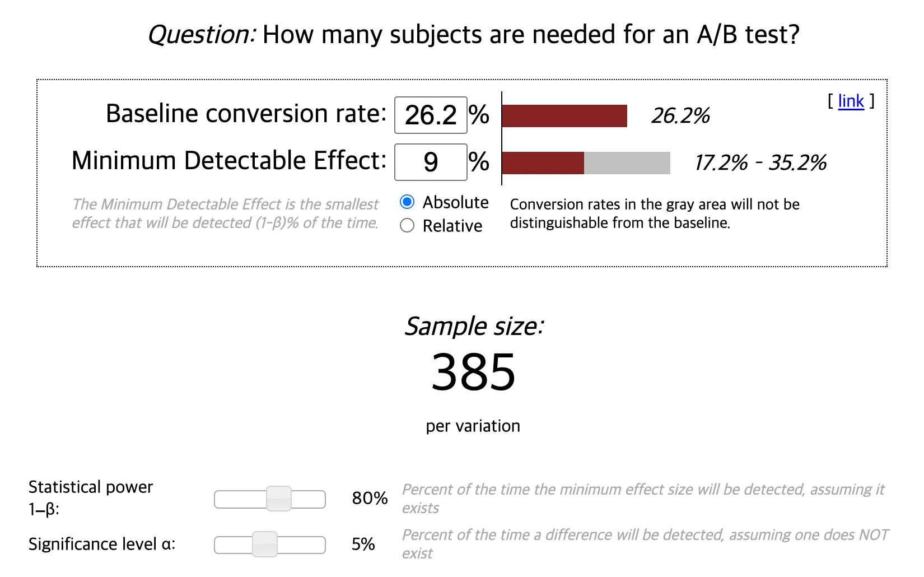
Task: Select the Relative radio button
Action: 407,225
